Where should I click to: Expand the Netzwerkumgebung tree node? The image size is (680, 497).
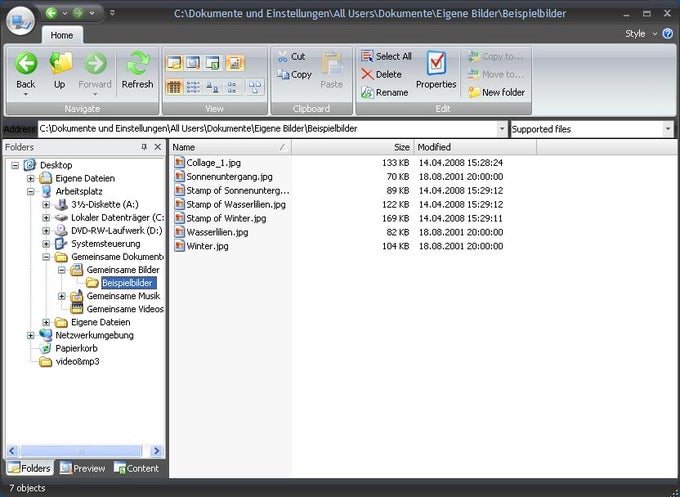click(x=30, y=335)
